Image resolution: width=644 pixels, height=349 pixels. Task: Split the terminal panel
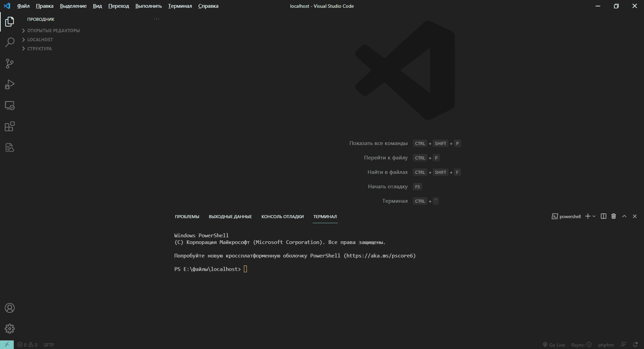click(603, 216)
